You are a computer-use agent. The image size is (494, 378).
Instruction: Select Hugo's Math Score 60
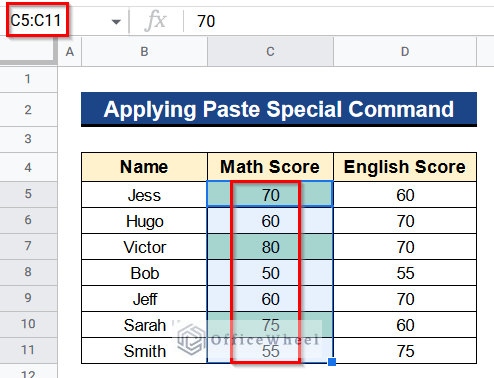[270, 221]
